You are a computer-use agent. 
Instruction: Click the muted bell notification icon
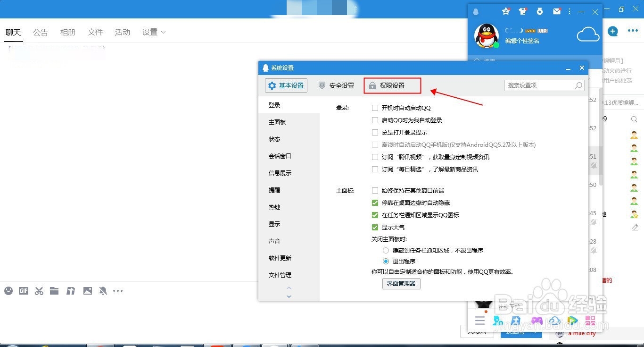click(103, 291)
